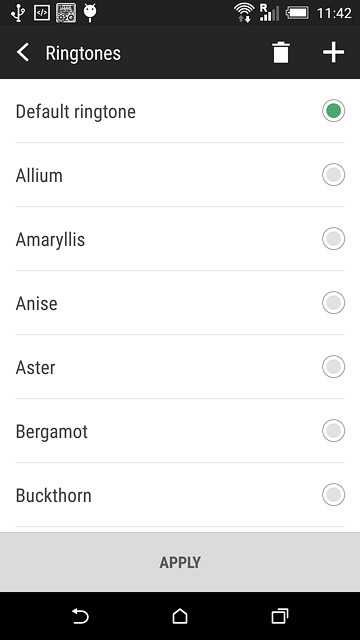Tap the back arrow beside Ringtones
The width and height of the screenshot is (360, 640).
pyautogui.click(x=23, y=53)
